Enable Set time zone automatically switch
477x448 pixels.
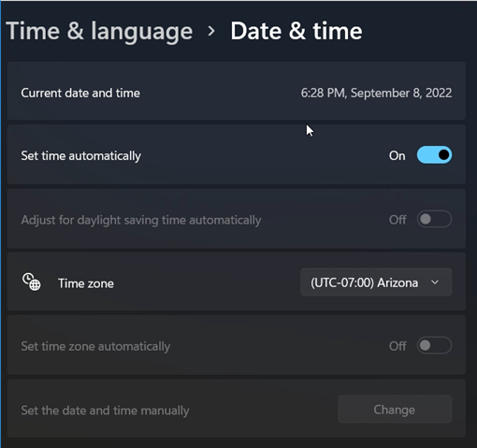pyautogui.click(x=434, y=345)
